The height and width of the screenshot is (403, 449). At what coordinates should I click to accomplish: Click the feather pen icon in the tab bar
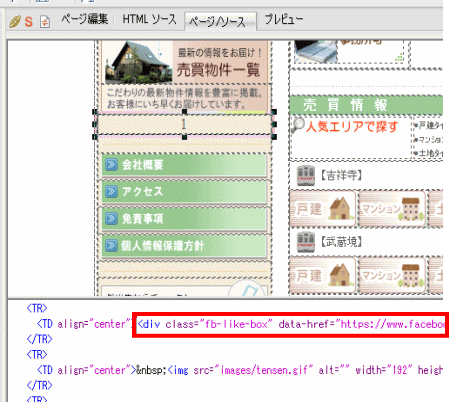[x=15, y=22]
